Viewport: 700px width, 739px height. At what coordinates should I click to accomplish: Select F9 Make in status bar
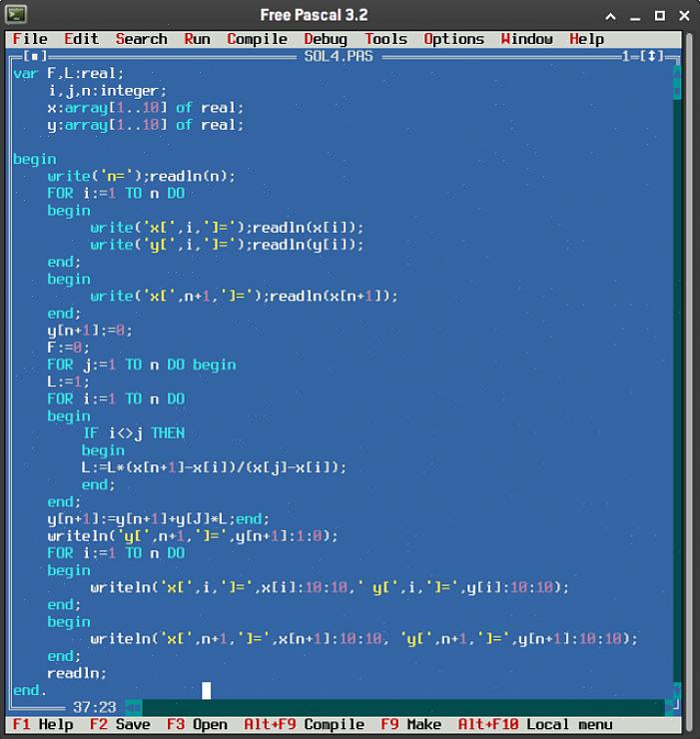410,725
